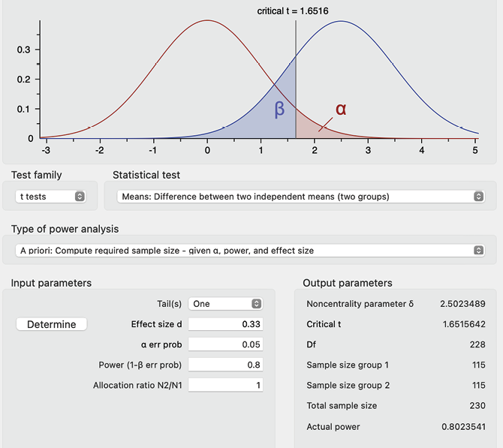Click the Noncentrality parameter δ value
503x448 pixels.
pos(462,304)
